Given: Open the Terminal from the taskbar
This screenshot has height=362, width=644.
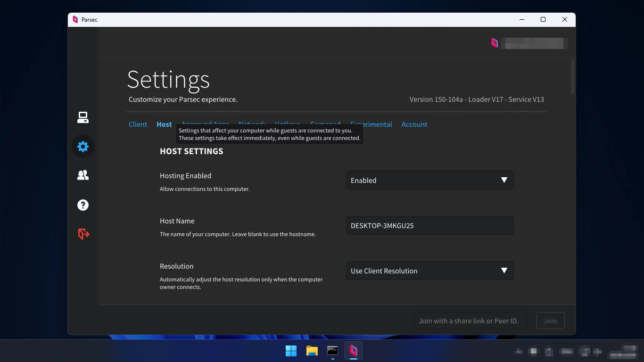Looking at the screenshot, I should tap(332, 351).
